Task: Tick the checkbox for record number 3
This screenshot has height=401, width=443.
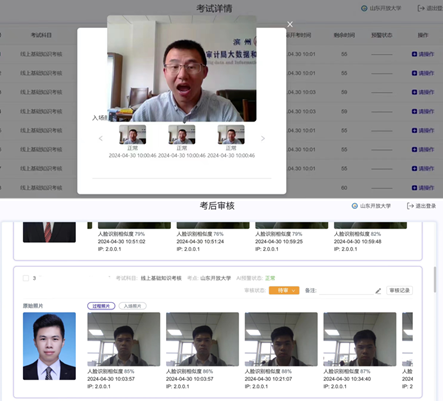Action: [x=26, y=278]
